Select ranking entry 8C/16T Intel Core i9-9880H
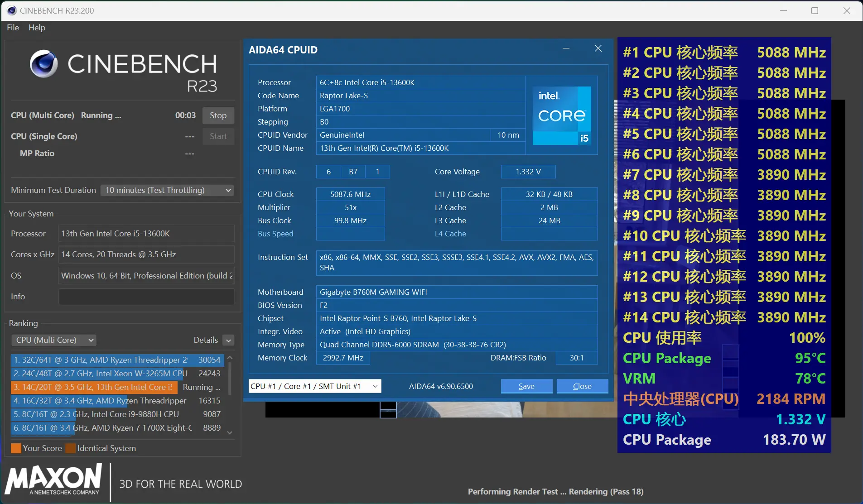 tap(117, 414)
